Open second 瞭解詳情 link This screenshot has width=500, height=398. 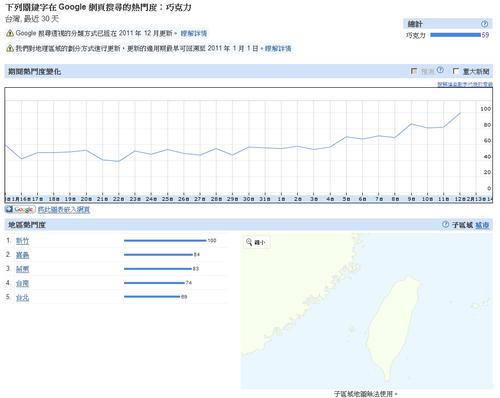(x=278, y=49)
